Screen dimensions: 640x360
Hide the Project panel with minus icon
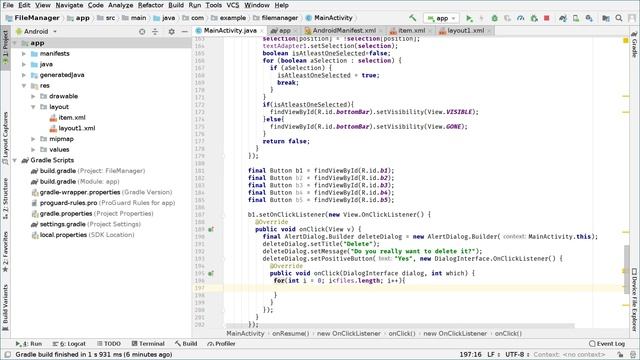tap(184, 31)
